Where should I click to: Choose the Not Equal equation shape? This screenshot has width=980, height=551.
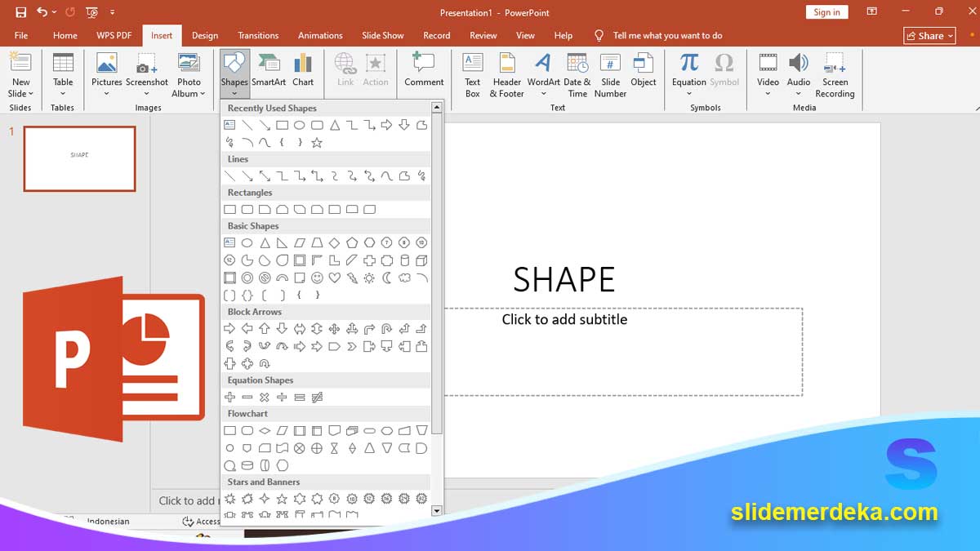click(317, 398)
